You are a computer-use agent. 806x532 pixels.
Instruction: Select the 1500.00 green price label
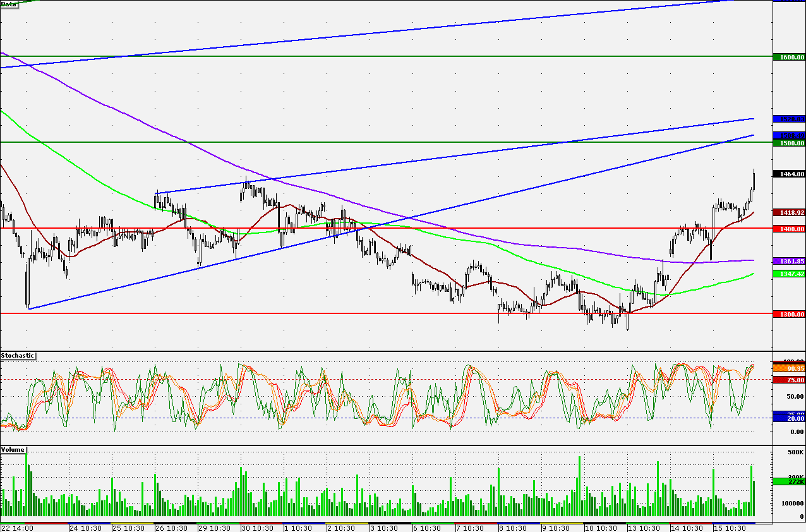790,143
